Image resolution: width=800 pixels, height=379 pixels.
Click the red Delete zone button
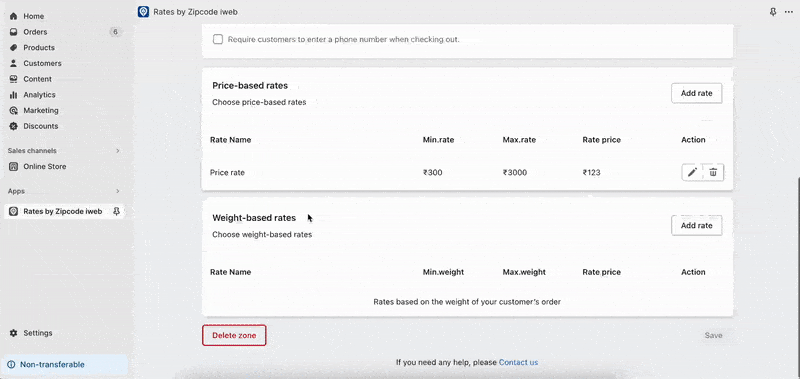234,335
